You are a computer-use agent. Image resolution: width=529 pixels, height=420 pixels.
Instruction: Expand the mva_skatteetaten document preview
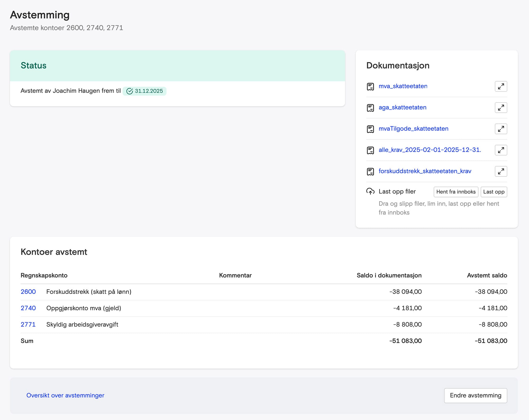pyautogui.click(x=501, y=86)
